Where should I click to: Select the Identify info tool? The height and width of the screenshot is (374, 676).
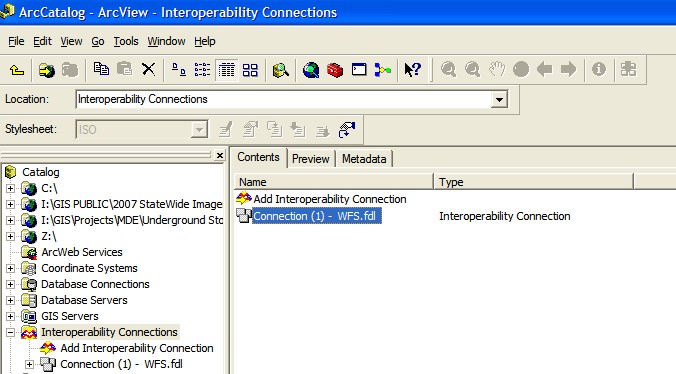click(598, 69)
